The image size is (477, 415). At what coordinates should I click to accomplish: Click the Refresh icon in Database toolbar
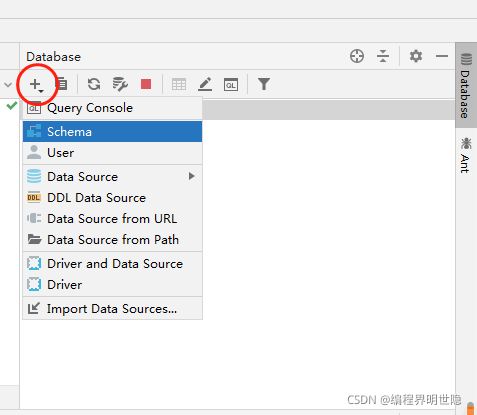tap(94, 84)
